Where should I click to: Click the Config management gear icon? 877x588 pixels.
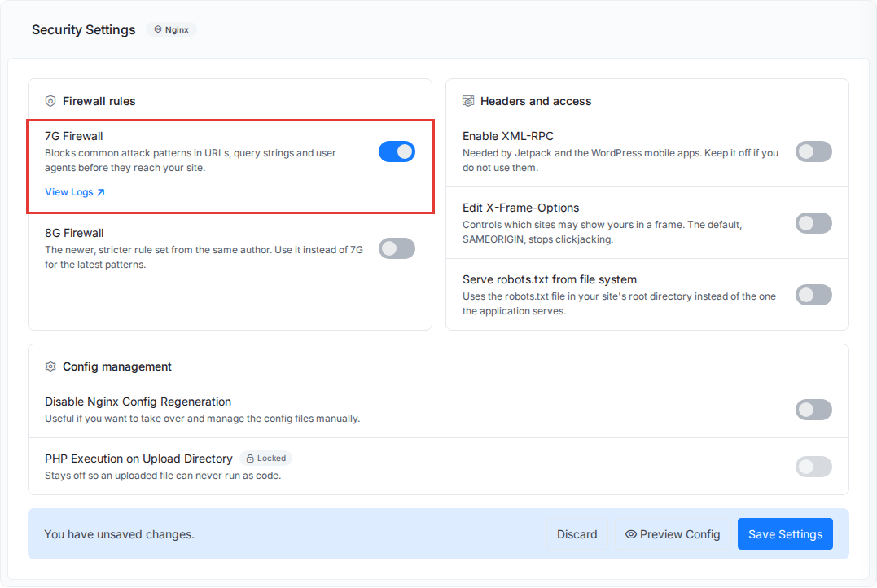(x=50, y=367)
